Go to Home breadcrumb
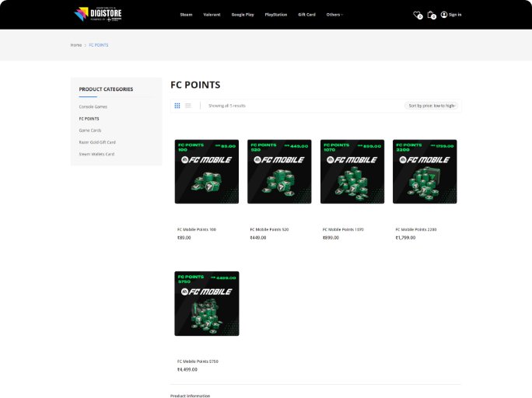This screenshot has width=532, height=398. [x=76, y=45]
